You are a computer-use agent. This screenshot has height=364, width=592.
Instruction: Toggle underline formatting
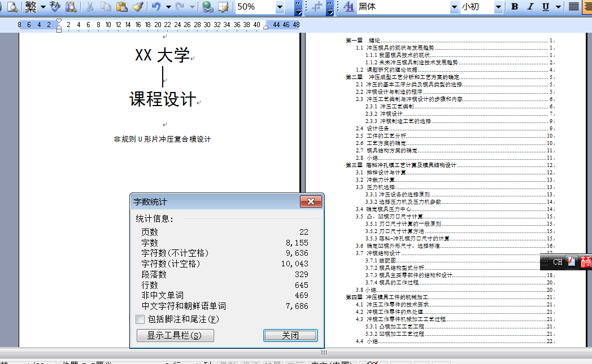click(545, 7)
